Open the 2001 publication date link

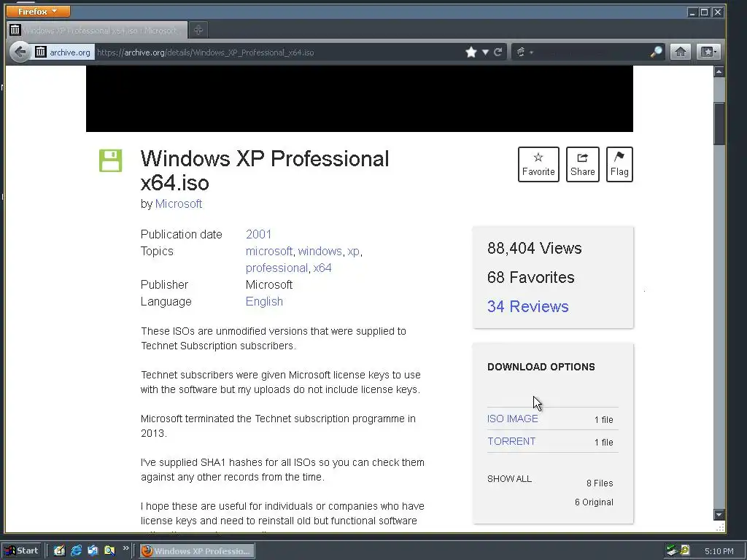pos(259,234)
